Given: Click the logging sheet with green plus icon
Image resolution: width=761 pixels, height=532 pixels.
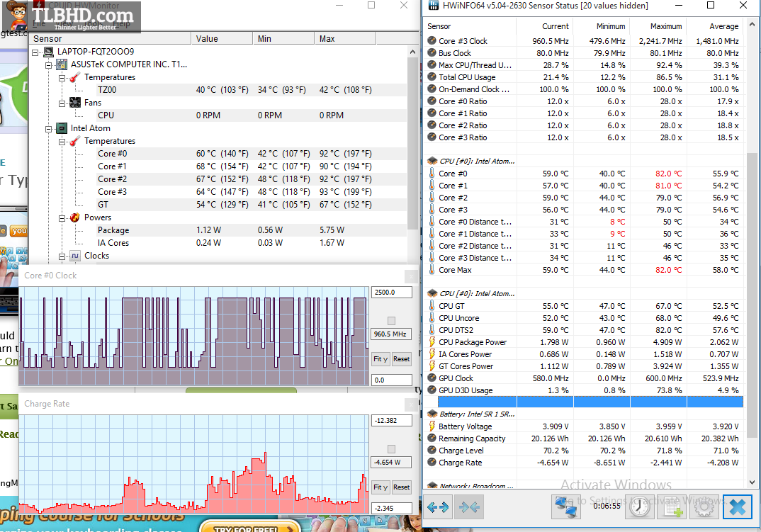Looking at the screenshot, I should coord(672,506).
